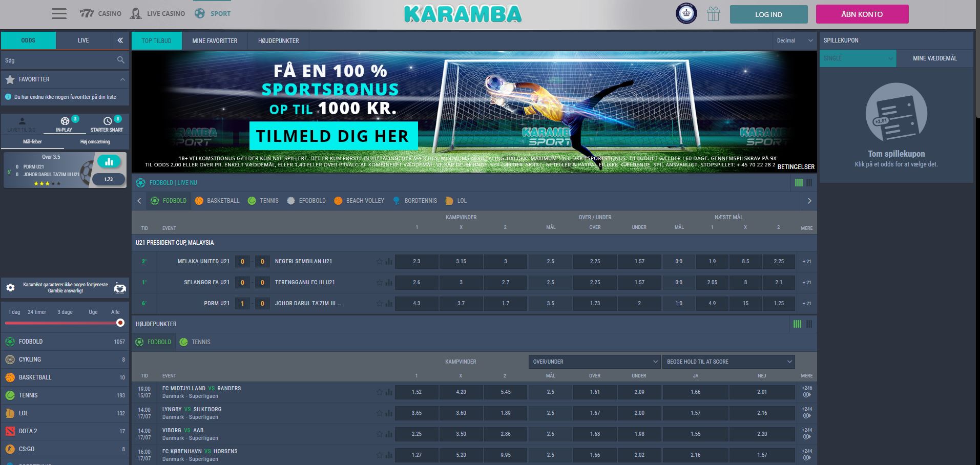Show statistics for Viborg vs AaB

(389, 434)
